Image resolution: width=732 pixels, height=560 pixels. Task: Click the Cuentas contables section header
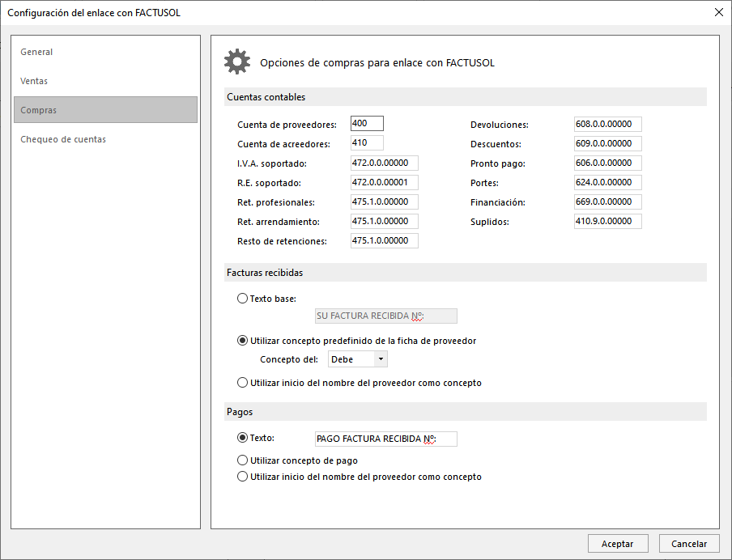point(466,97)
